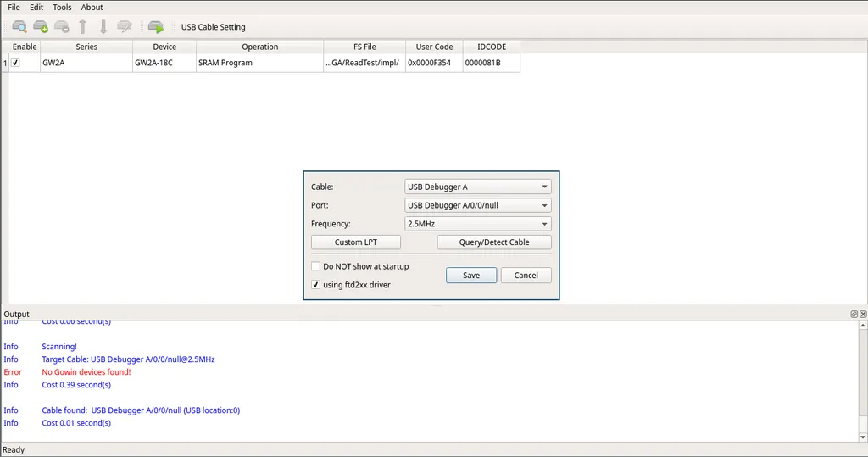Close the Output panel
The width and height of the screenshot is (868, 457).
(862, 314)
